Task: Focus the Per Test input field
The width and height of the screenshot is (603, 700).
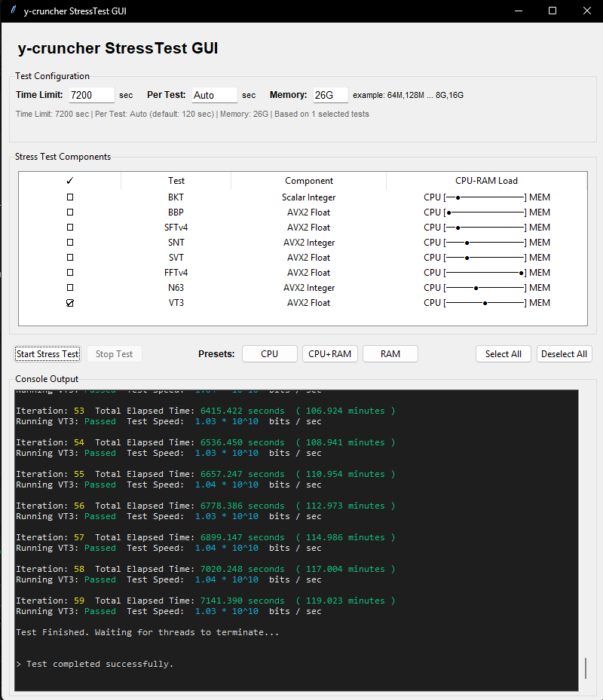Action: (x=214, y=95)
